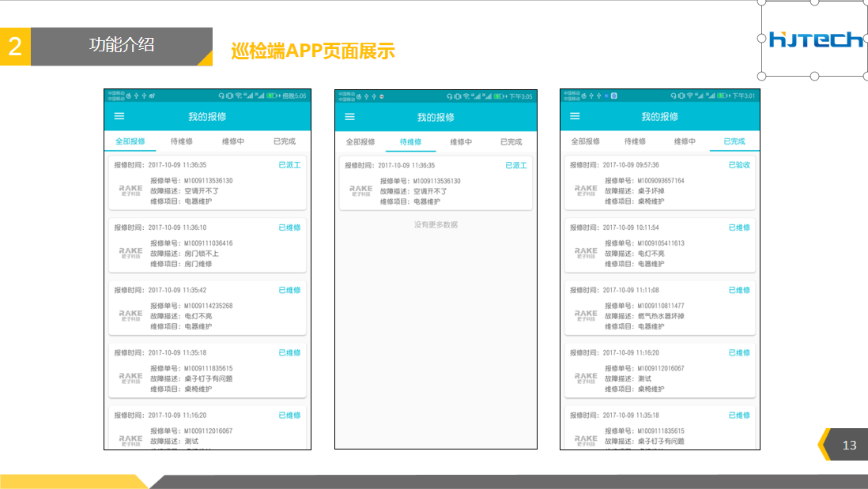This screenshot has height=489, width=868.
Task: Click the RAKE logo in the middle phone's card
Action: point(360,190)
